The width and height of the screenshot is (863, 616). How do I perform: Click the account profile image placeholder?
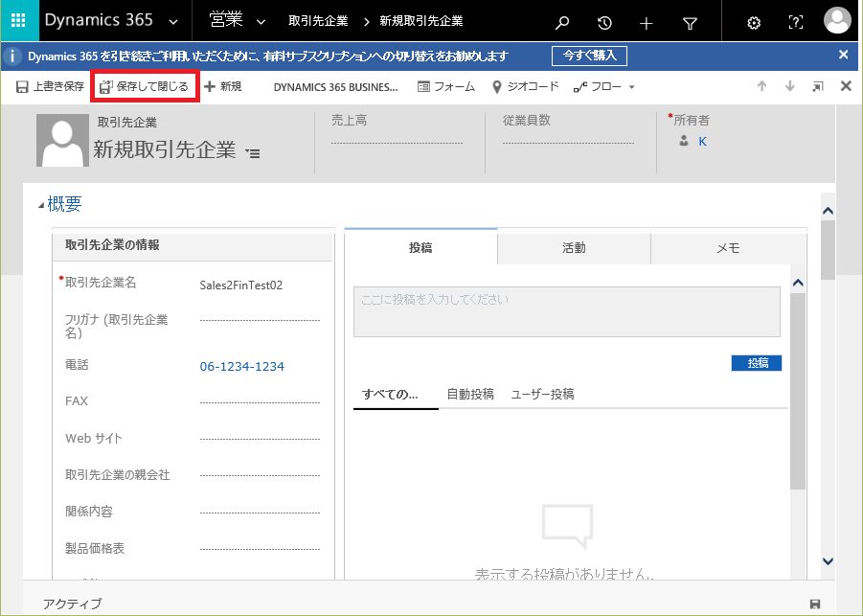tap(63, 141)
